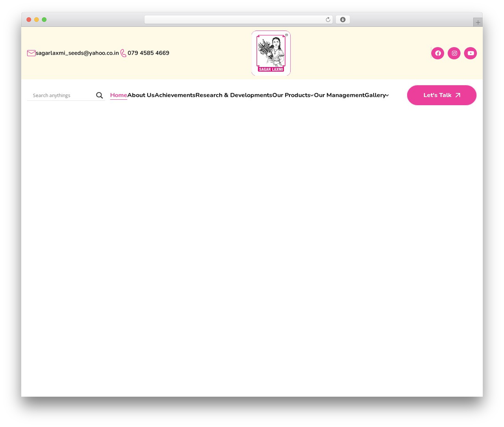
Task: Click the Let's Talk button
Action: 442,95
